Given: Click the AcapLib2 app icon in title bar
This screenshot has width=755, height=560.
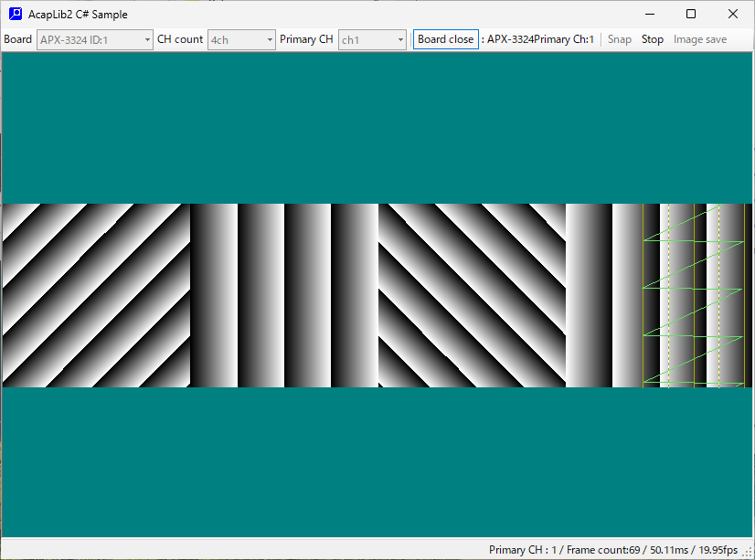Looking at the screenshot, I should (x=15, y=14).
